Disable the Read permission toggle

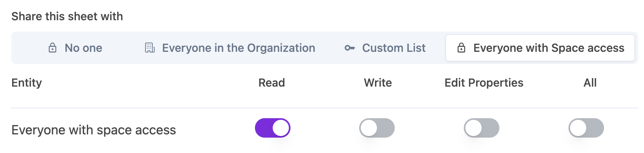[273, 128]
